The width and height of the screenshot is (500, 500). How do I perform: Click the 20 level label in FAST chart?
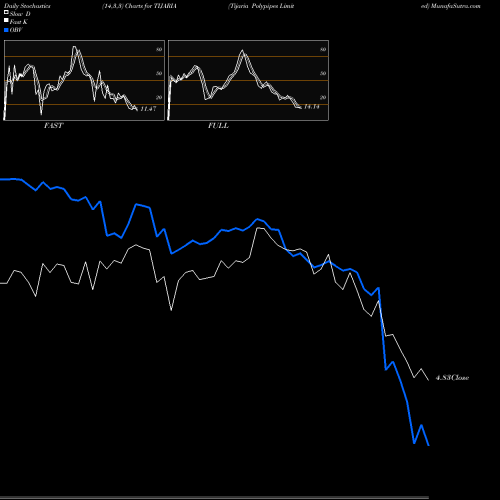[x=159, y=97]
